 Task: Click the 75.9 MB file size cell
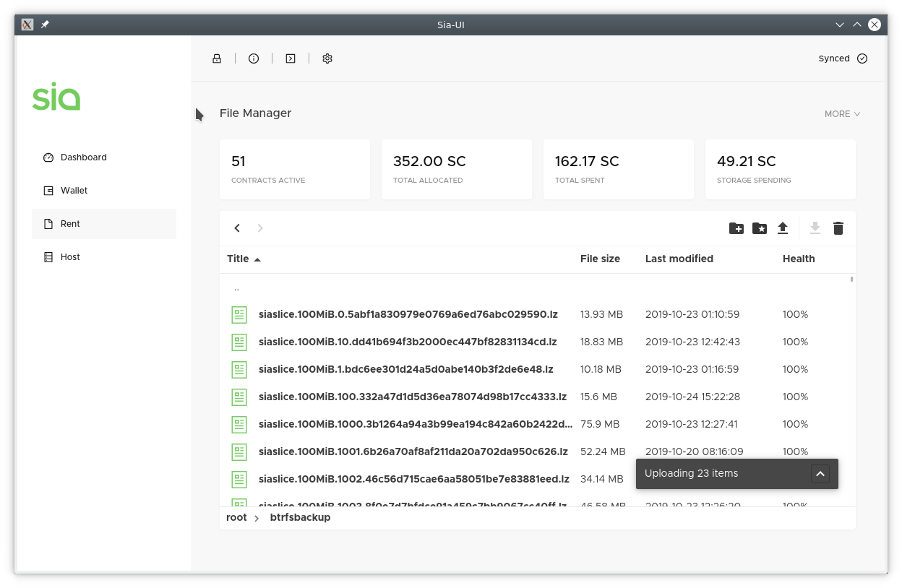(600, 424)
